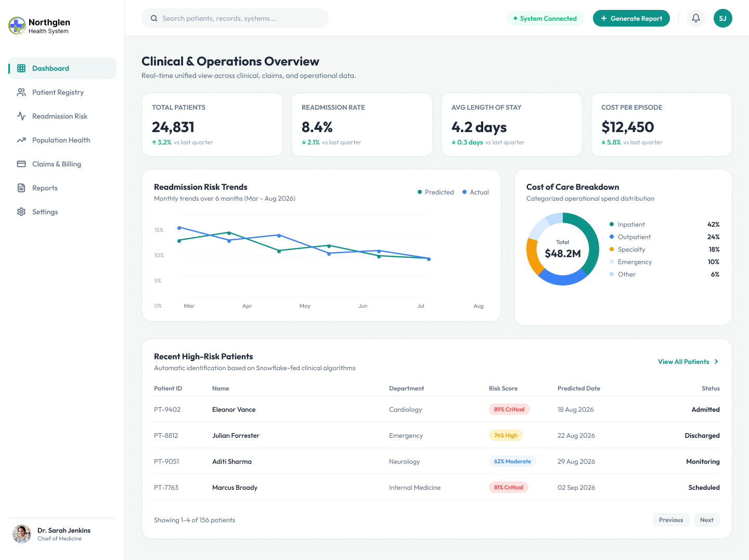Image resolution: width=749 pixels, height=560 pixels.
Task: Click the Specialty legend color dot
Action: point(612,249)
